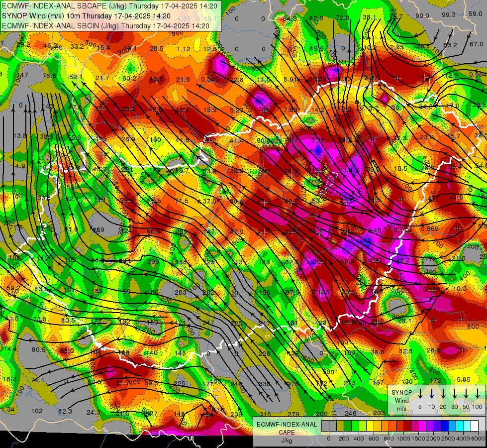Pick the olive swatch in CAPE legend

340,426
